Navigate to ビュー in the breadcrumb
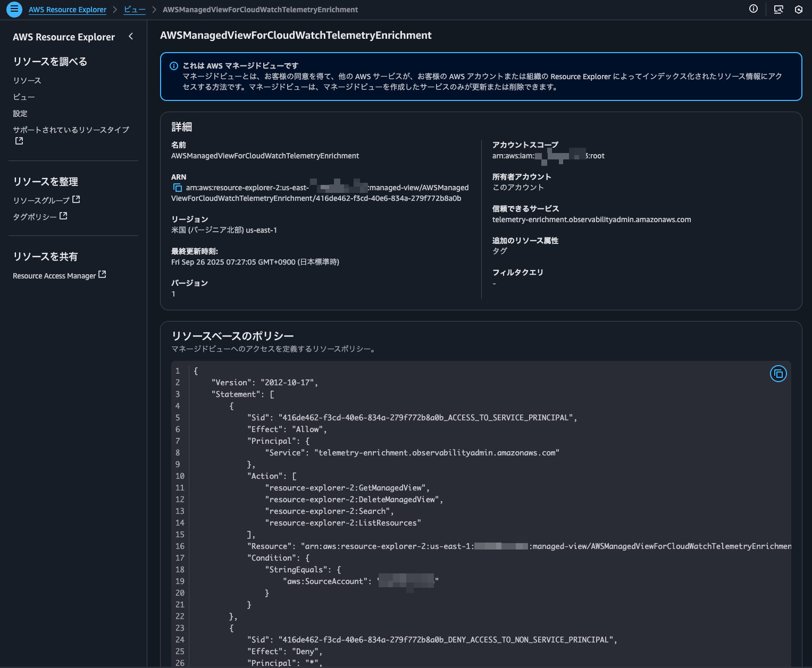The height and width of the screenshot is (668, 812). tap(135, 10)
